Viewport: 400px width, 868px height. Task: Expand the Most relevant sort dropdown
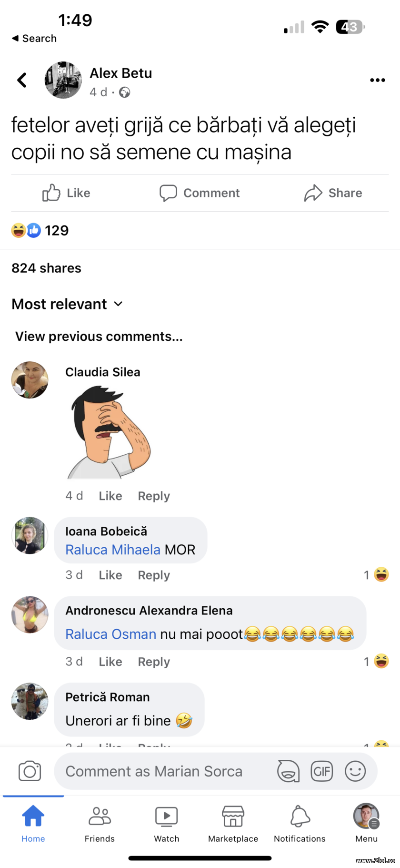[x=67, y=304]
